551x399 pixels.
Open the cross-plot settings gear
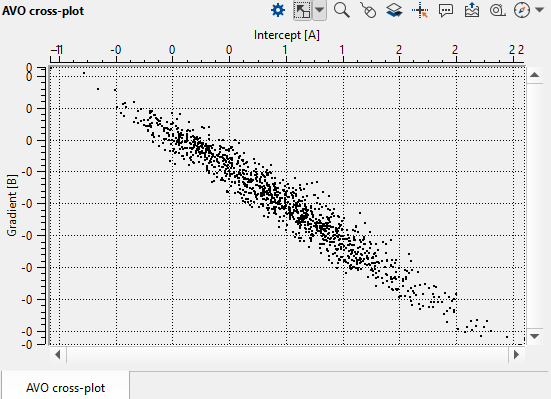(278, 10)
